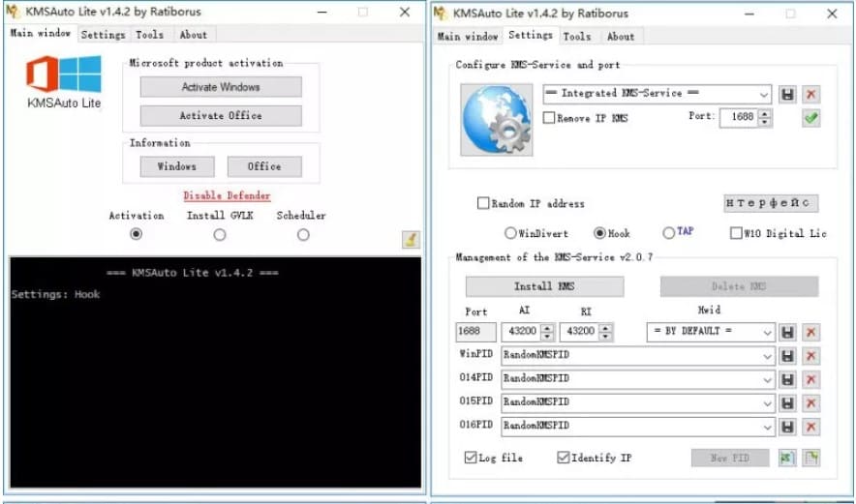The width and height of the screenshot is (856, 504).
Task: Open Tools tab in right window
Action: [577, 37]
